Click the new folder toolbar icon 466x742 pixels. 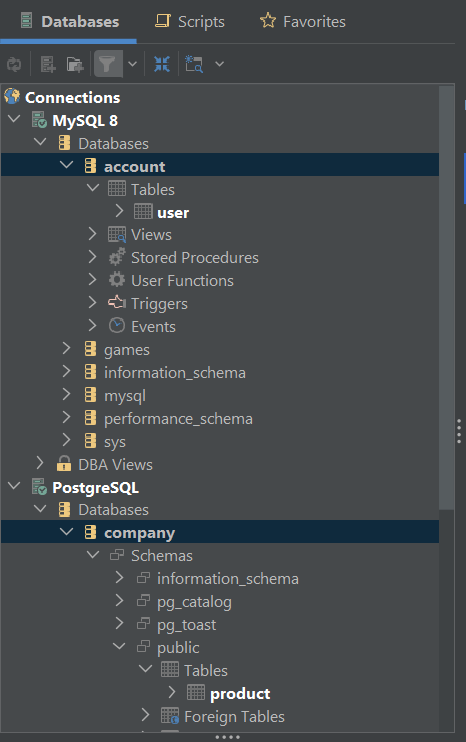click(x=75, y=64)
